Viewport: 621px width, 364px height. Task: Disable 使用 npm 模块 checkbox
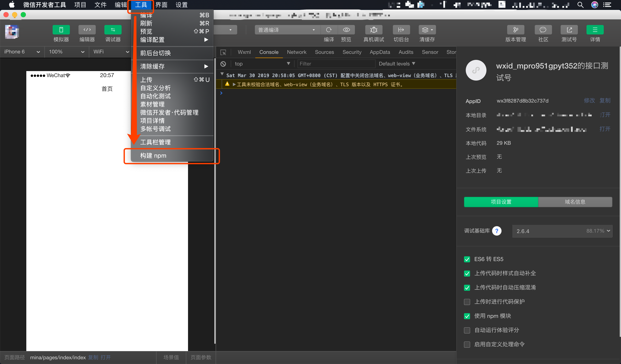467,316
